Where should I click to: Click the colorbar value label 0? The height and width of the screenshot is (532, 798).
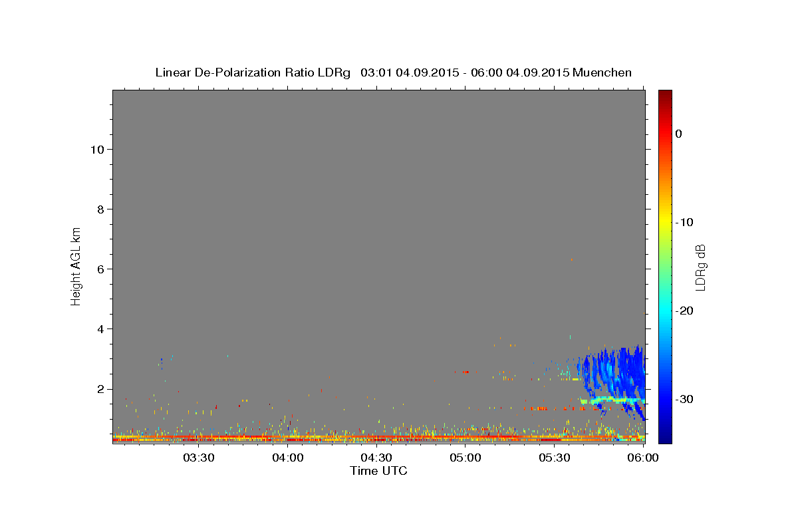pos(678,134)
